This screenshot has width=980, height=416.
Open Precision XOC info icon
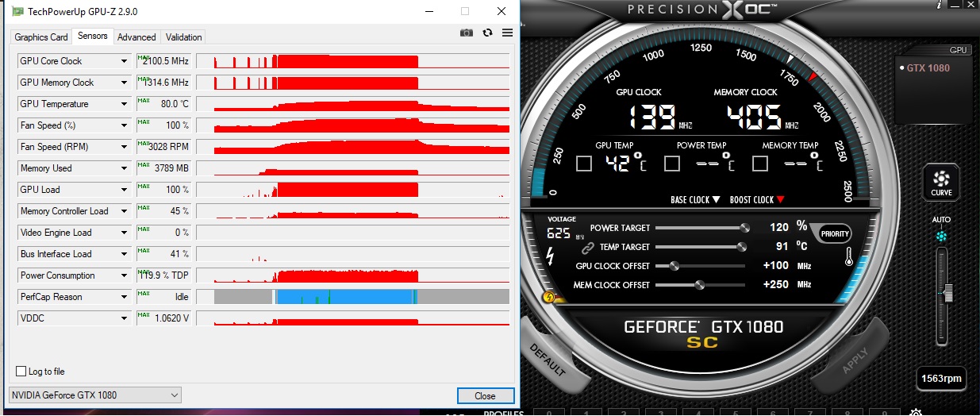[939, 5]
